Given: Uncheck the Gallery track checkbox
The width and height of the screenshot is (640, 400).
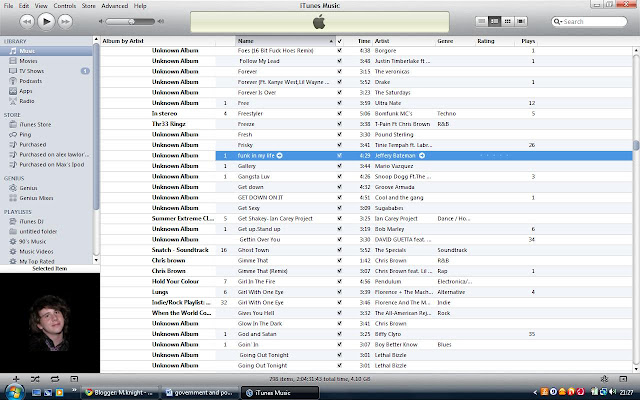Looking at the screenshot, I should click(340, 166).
